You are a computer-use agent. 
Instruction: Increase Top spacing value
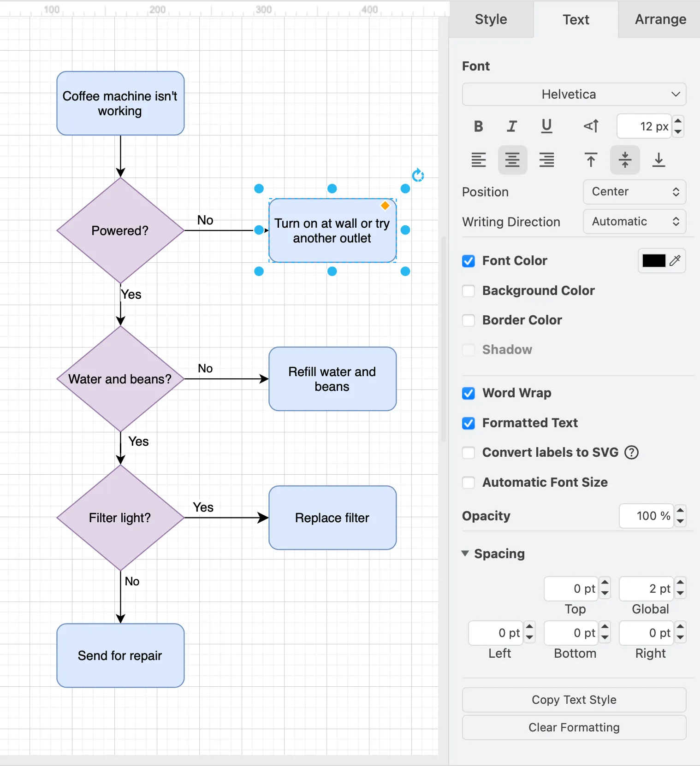click(605, 583)
